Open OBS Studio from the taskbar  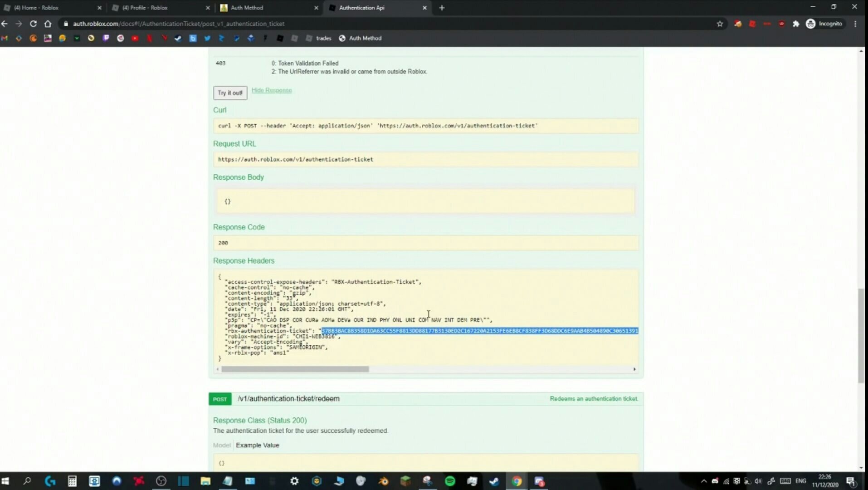pos(161,481)
